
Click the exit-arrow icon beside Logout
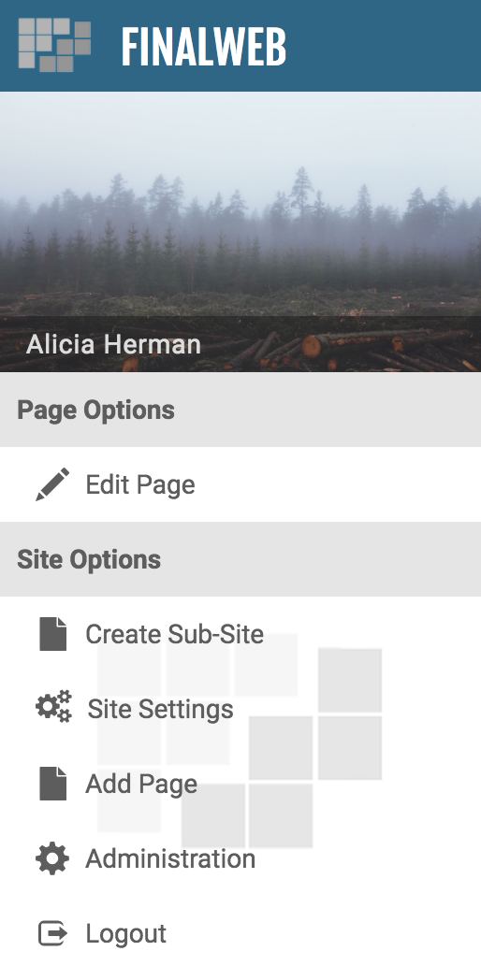click(52, 934)
